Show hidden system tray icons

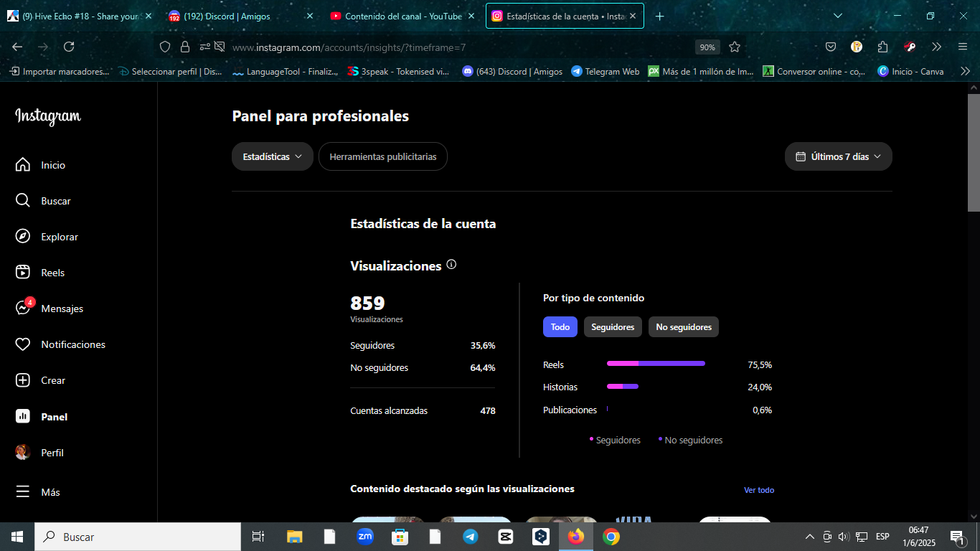[x=810, y=537]
